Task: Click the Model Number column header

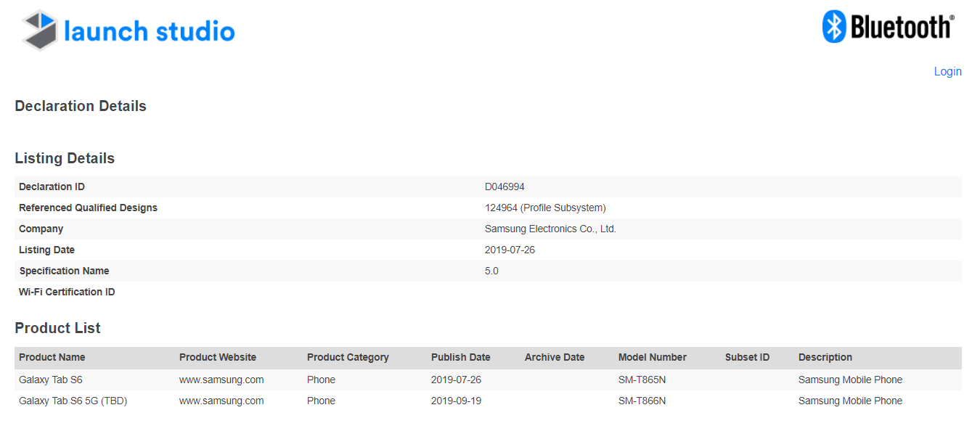Action: click(652, 357)
